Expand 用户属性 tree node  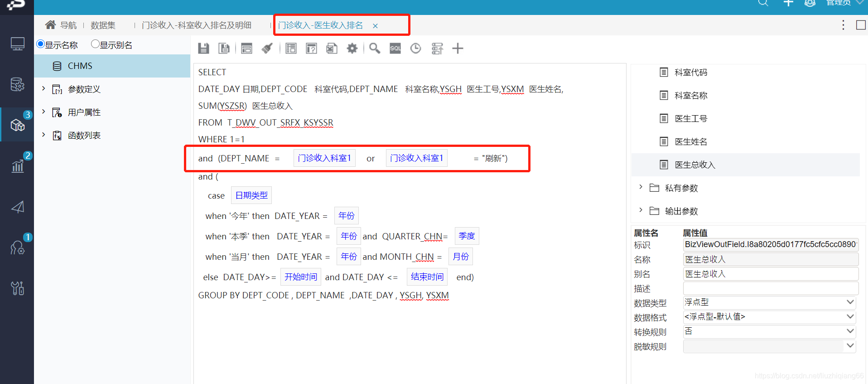click(43, 112)
